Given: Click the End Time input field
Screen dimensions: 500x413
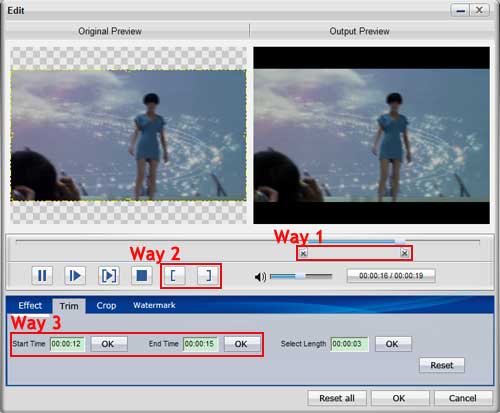Looking at the screenshot, I should pos(200,344).
